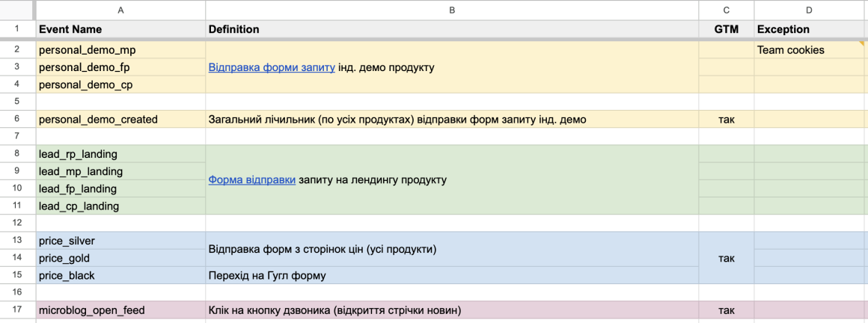Select the personal_demo_mp cell
Image resolution: width=868 pixels, height=323 pixels.
(120, 50)
